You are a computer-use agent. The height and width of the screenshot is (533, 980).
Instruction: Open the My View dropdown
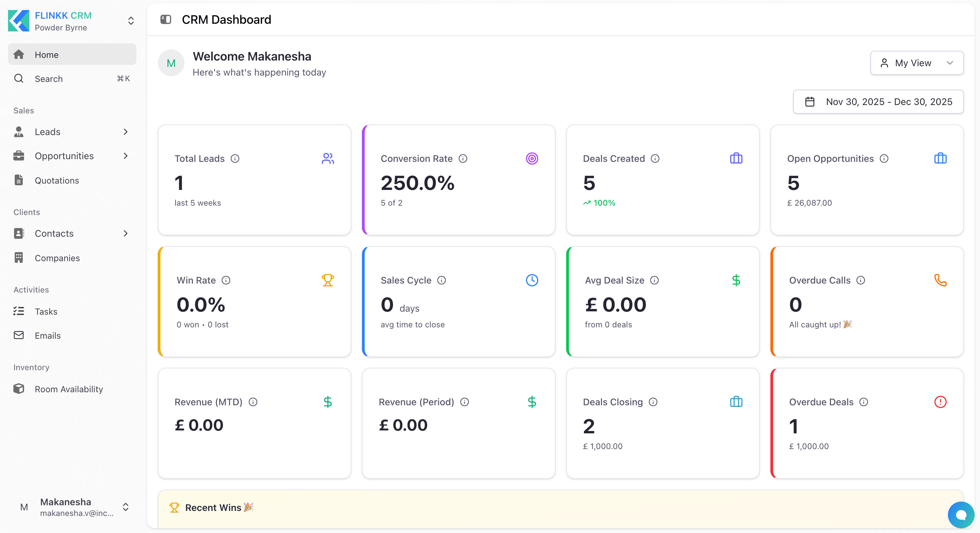(x=917, y=63)
